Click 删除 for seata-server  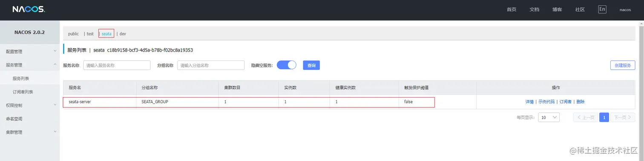[x=581, y=102]
